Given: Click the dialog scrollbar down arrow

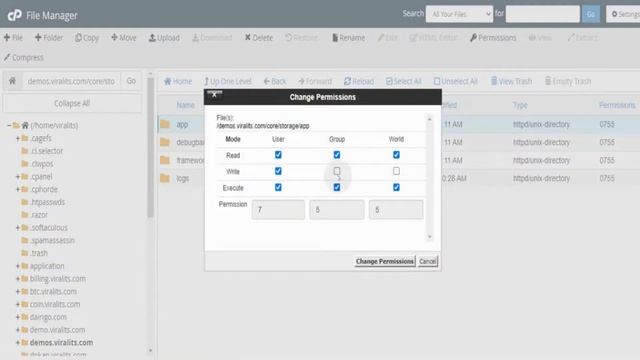Looking at the screenshot, I should point(429,237).
